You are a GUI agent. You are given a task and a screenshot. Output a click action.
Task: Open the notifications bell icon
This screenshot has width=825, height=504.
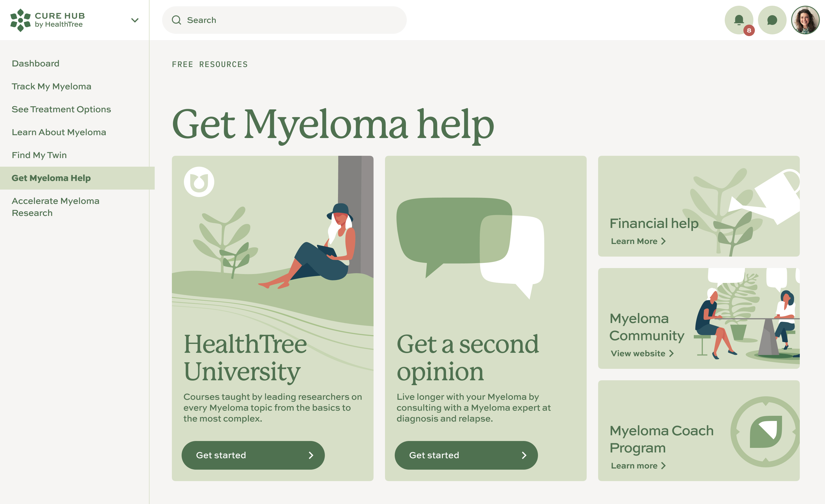tap(738, 20)
